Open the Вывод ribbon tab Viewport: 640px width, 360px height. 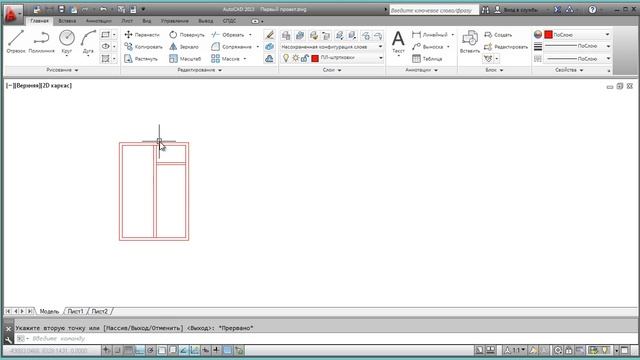click(x=205, y=21)
